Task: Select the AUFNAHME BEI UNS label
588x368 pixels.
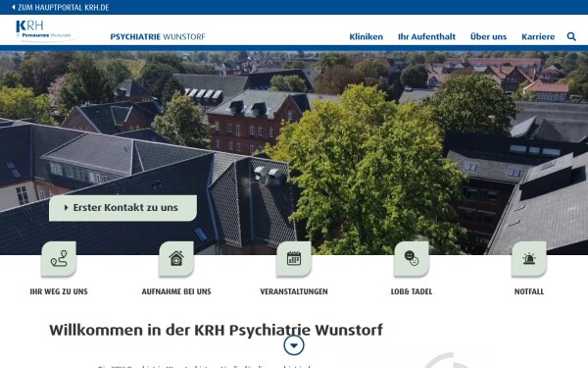Action: pyautogui.click(x=176, y=291)
